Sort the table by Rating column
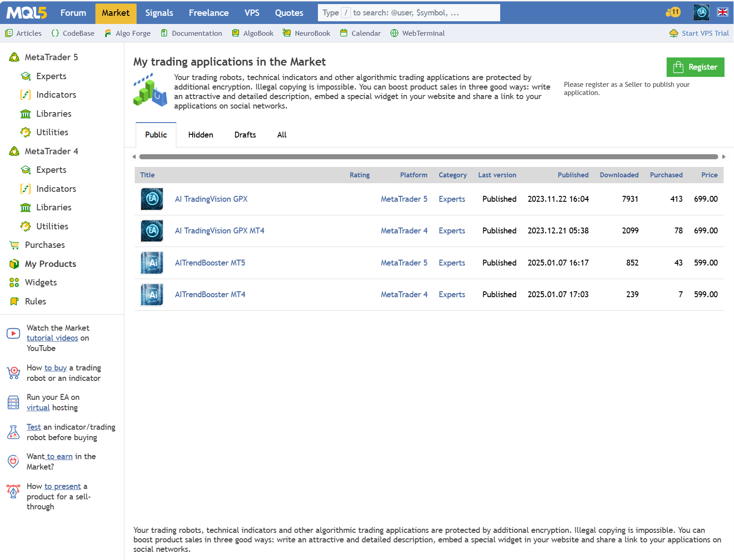Screen dimensions: 734x560 [360, 175]
